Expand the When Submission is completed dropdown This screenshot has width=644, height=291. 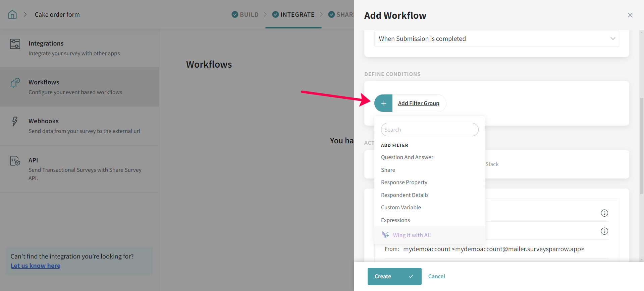(x=612, y=39)
